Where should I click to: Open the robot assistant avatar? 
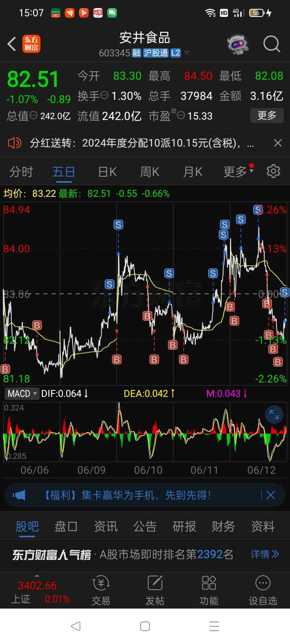[x=238, y=44]
